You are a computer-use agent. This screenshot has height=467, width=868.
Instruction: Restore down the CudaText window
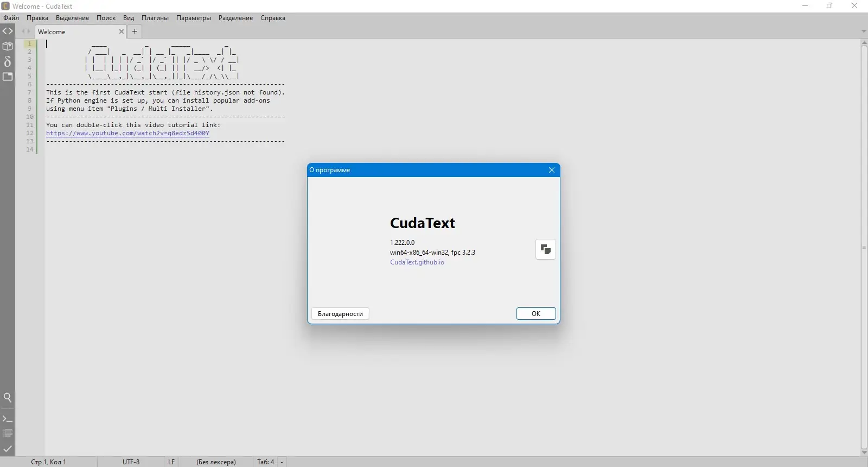pyautogui.click(x=829, y=6)
